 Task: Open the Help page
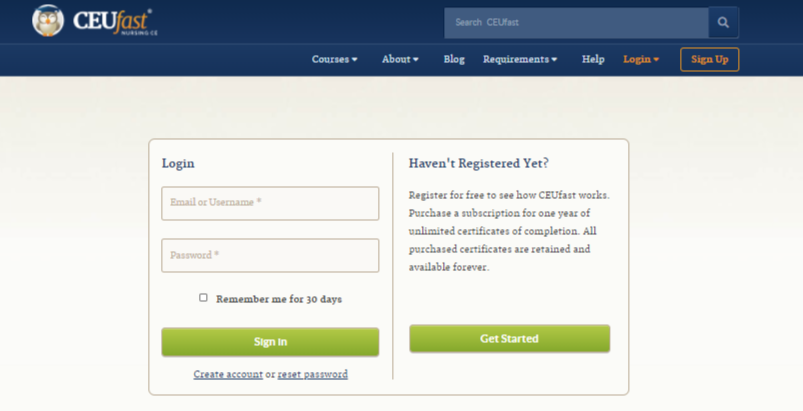(593, 59)
